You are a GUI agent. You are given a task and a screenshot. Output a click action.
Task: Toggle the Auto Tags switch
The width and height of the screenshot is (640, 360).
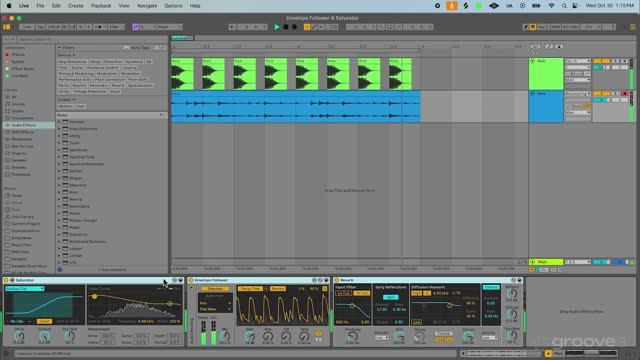click(127, 48)
